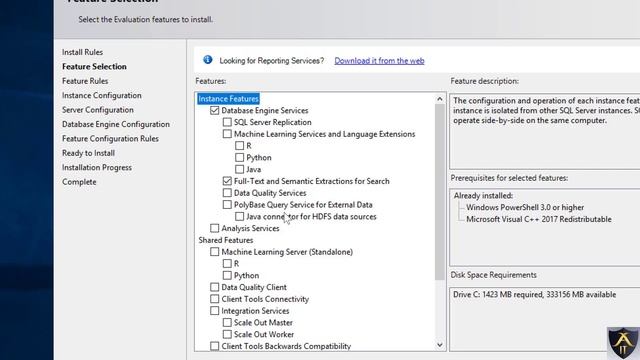Select the Instance Features heading
The image size is (640, 360).
coord(229,99)
